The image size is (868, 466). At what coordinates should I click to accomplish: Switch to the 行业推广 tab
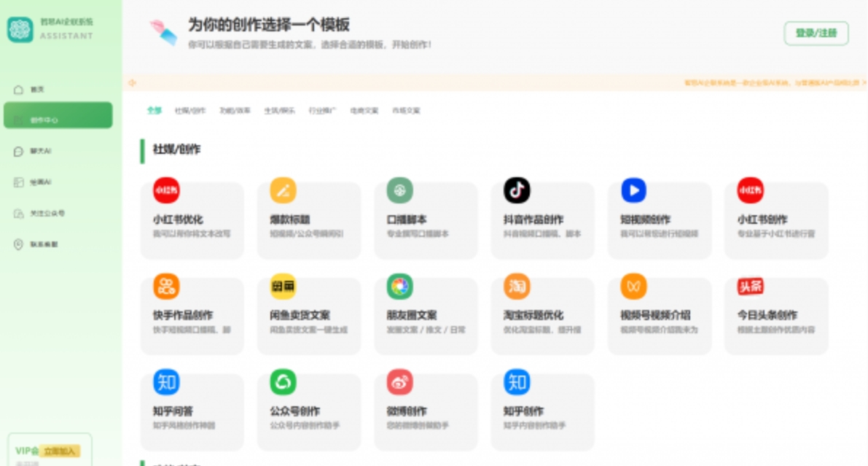pos(322,110)
